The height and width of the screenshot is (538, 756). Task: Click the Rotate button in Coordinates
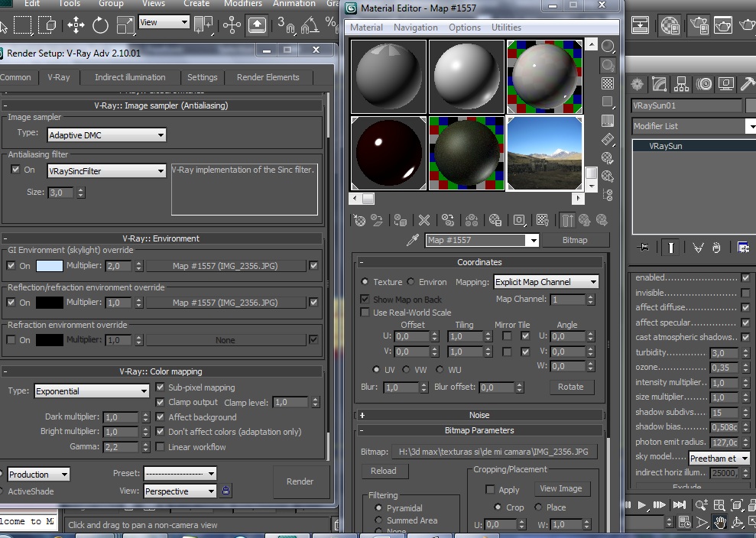click(x=571, y=387)
